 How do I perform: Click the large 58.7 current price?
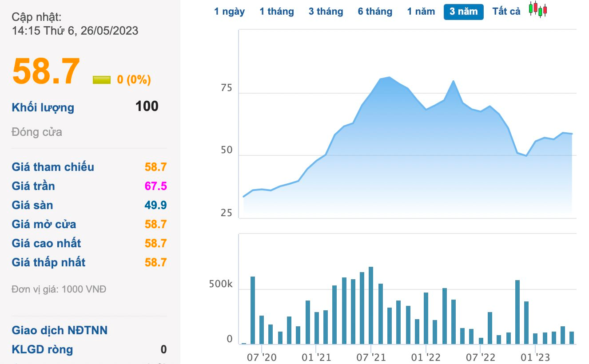(46, 71)
